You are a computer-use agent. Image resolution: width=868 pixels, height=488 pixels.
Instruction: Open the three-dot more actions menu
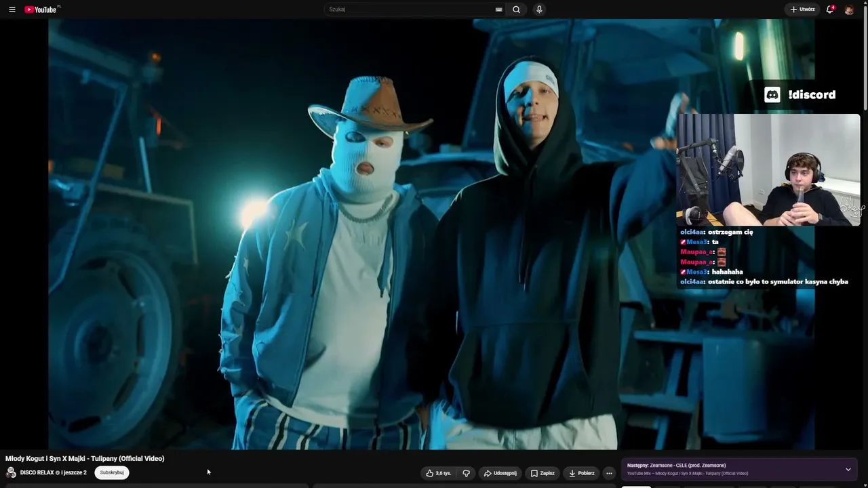[x=609, y=473]
